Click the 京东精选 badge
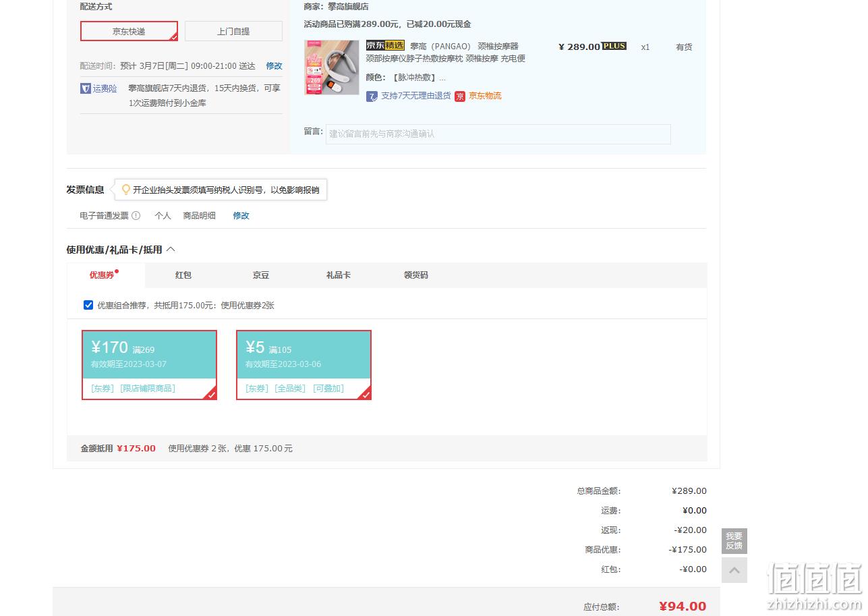 [385, 46]
